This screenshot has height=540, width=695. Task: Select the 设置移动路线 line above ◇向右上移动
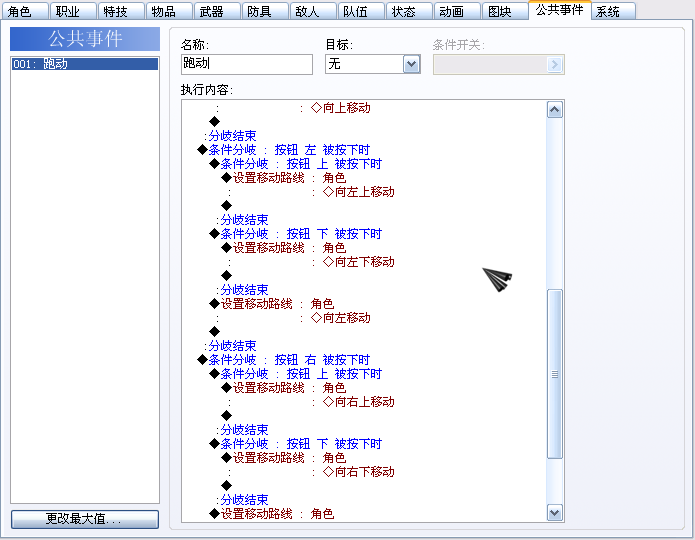[284, 388]
